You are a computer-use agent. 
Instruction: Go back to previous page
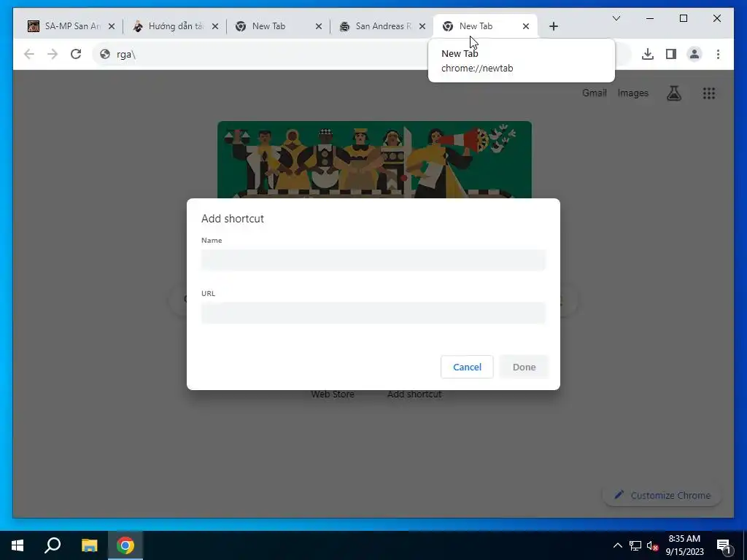29,54
